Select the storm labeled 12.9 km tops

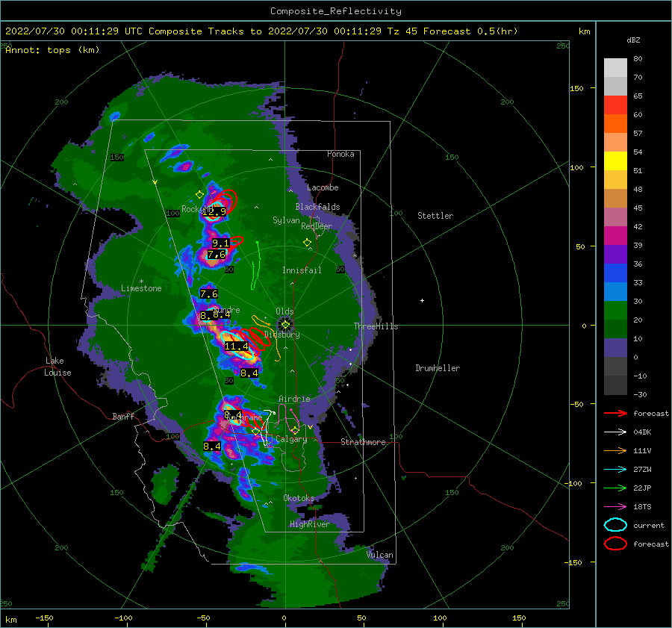[x=214, y=212]
